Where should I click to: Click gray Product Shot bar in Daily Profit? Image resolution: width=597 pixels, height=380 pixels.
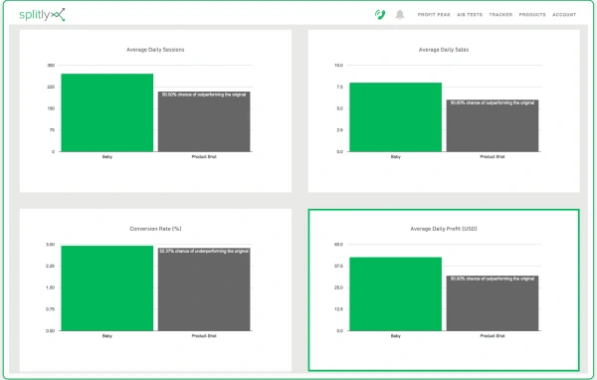pos(493,303)
